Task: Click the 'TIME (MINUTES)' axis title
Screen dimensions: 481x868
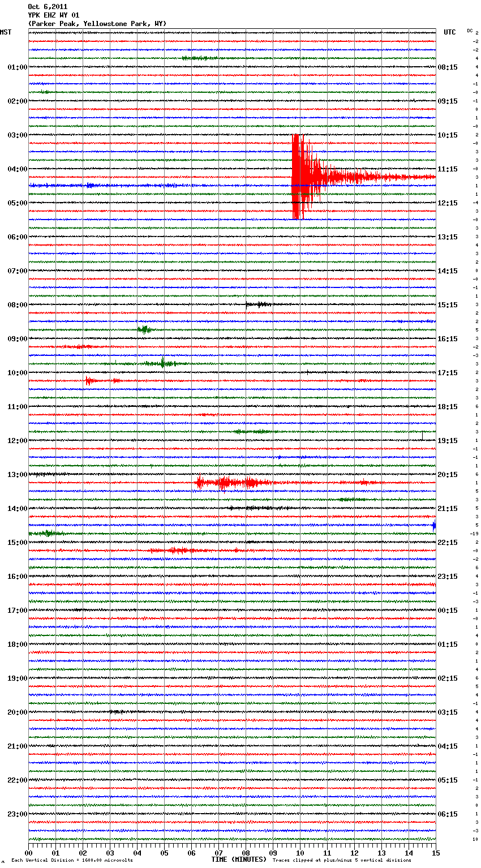Action: click(x=239, y=860)
